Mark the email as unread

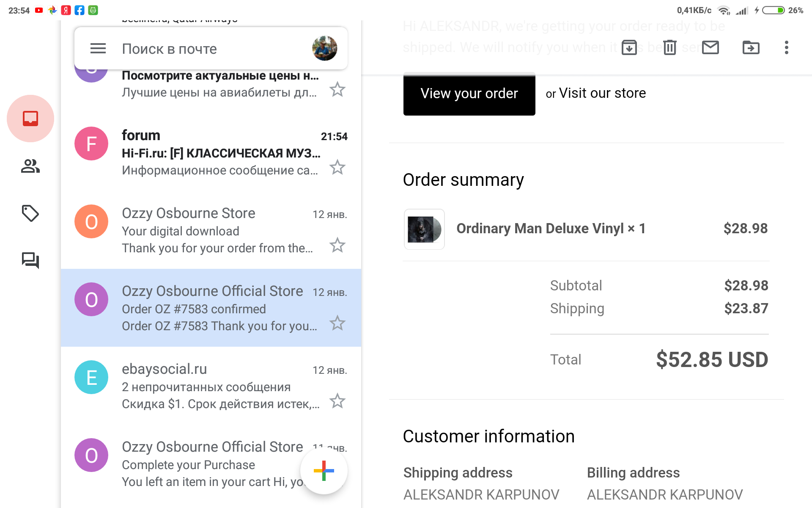(710, 47)
